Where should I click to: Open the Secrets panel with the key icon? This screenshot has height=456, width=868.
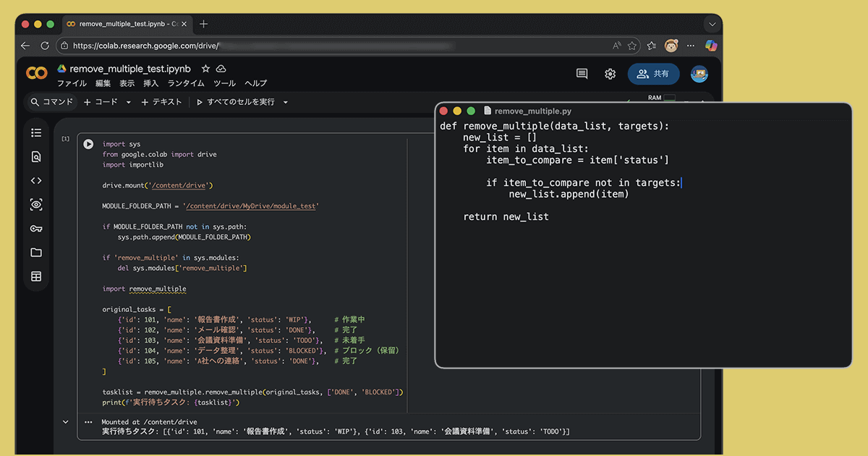pos(36,228)
